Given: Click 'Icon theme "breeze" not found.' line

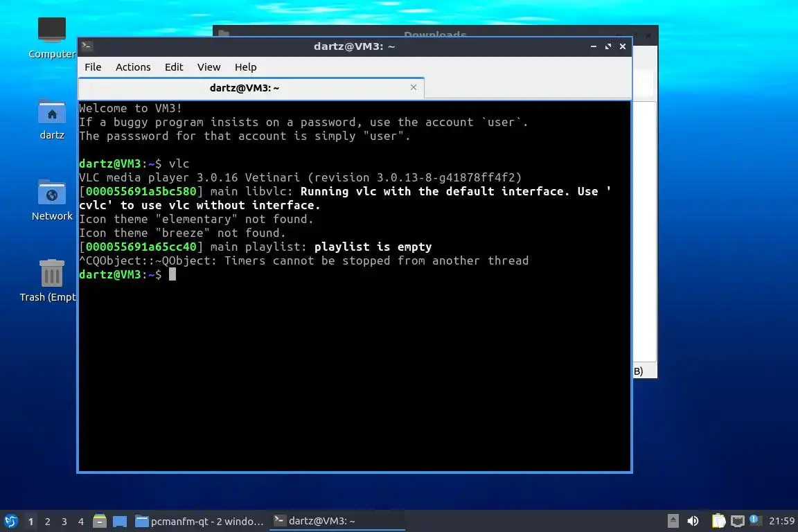Looking at the screenshot, I should pos(182,233).
